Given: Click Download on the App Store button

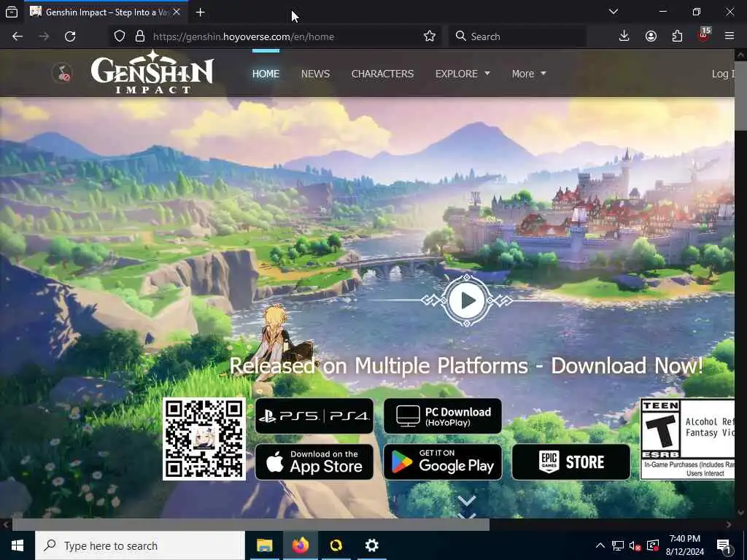Looking at the screenshot, I should tap(314, 462).
